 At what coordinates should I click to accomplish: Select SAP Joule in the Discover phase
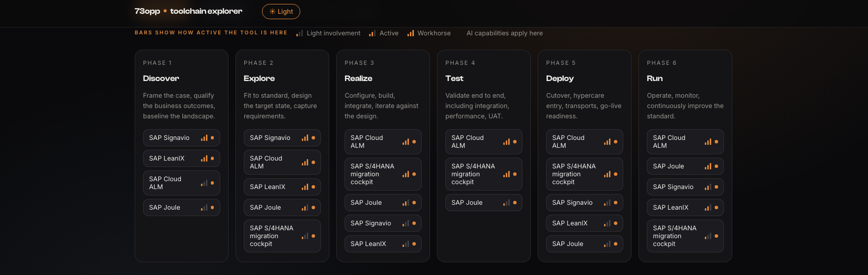(x=181, y=208)
